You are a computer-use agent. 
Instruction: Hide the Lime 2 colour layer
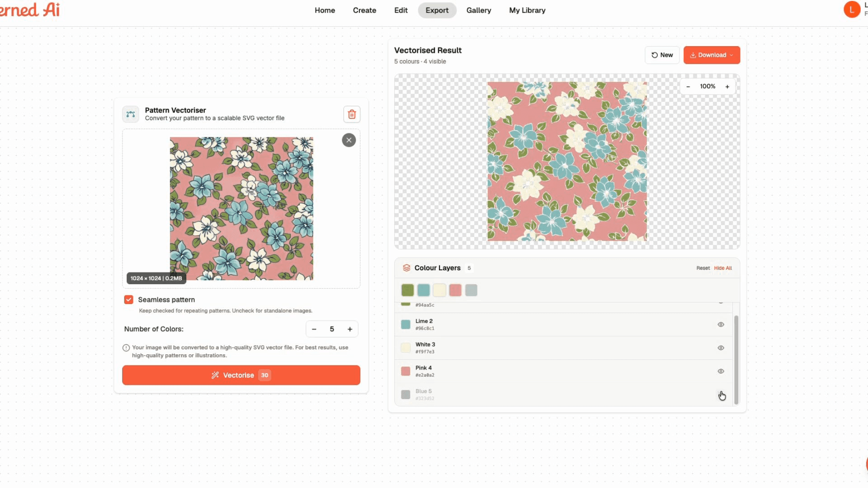(x=721, y=324)
